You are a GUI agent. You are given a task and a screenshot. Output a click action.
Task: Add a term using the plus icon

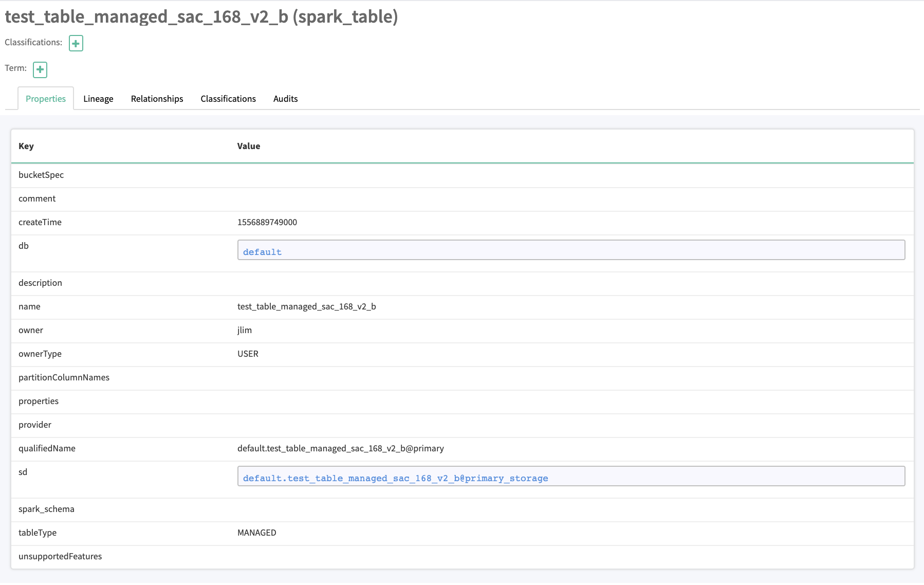(x=40, y=69)
